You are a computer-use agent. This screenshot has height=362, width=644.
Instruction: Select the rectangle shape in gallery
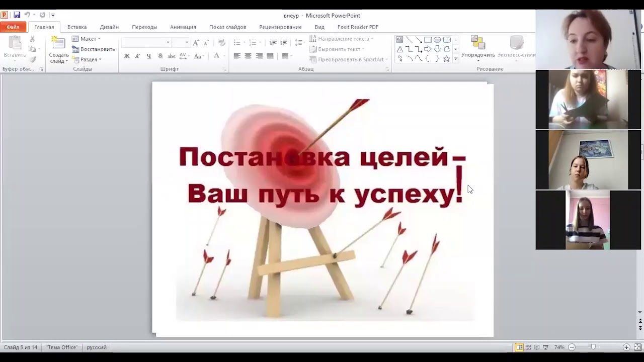428,40
